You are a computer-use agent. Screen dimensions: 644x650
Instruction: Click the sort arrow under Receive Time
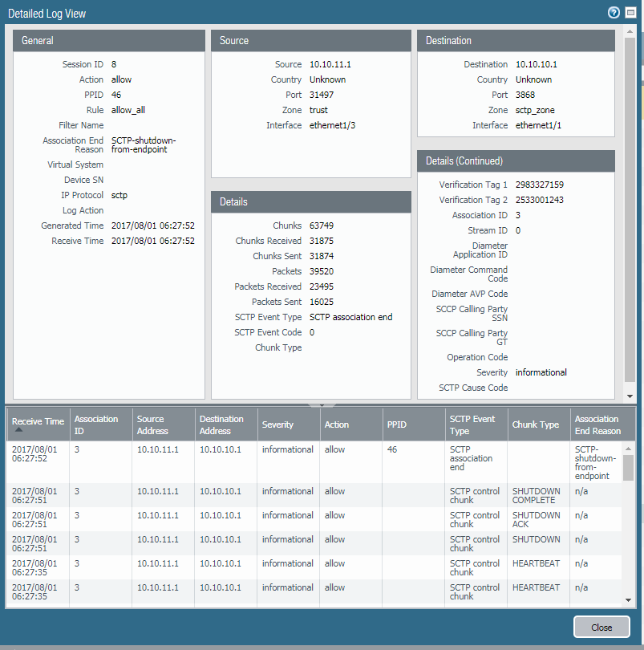18,430
